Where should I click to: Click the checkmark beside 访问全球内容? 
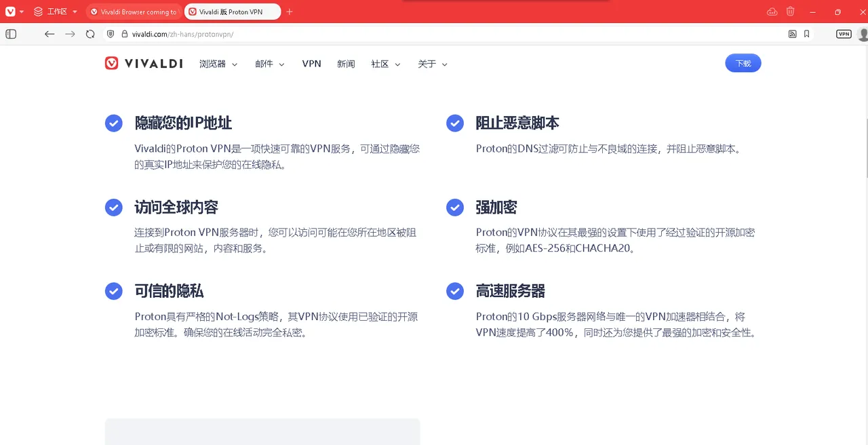tap(113, 208)
